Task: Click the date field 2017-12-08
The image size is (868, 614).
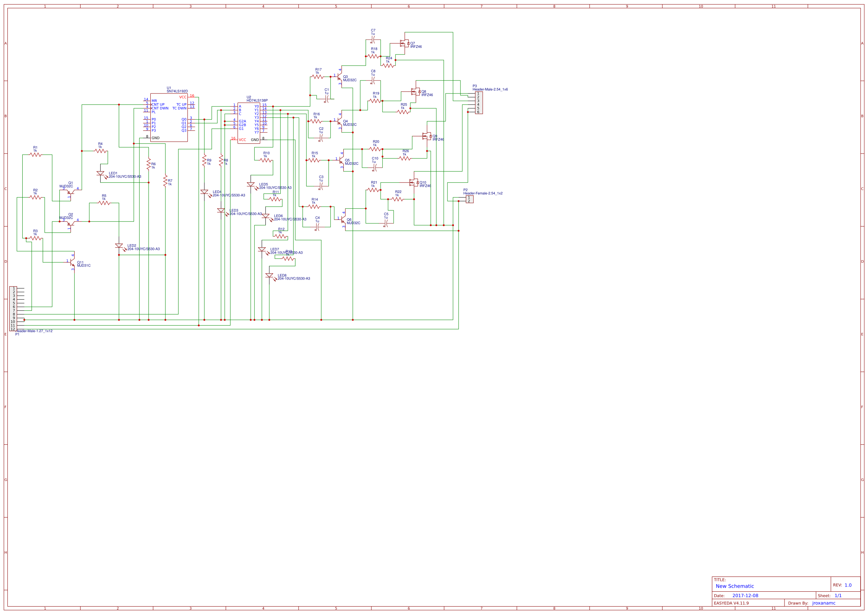Action: click(745, 595)
